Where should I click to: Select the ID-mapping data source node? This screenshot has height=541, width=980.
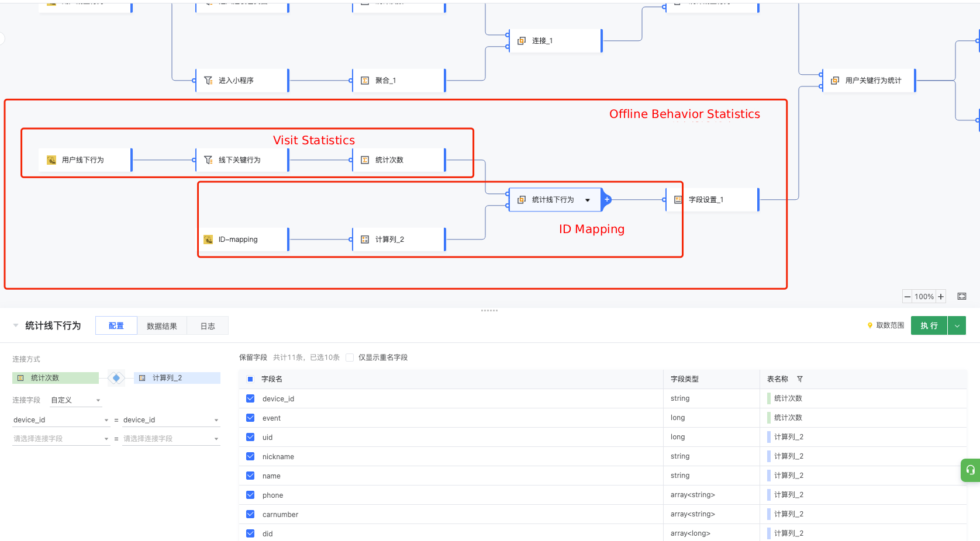(243, 240)
